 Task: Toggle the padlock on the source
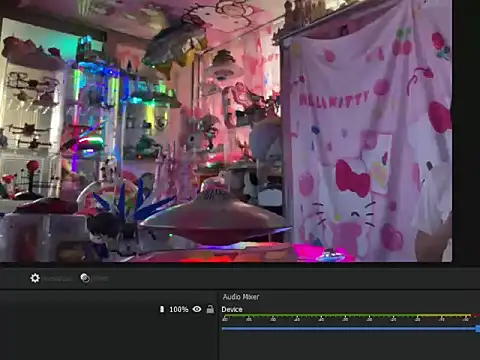pos(210,309)
